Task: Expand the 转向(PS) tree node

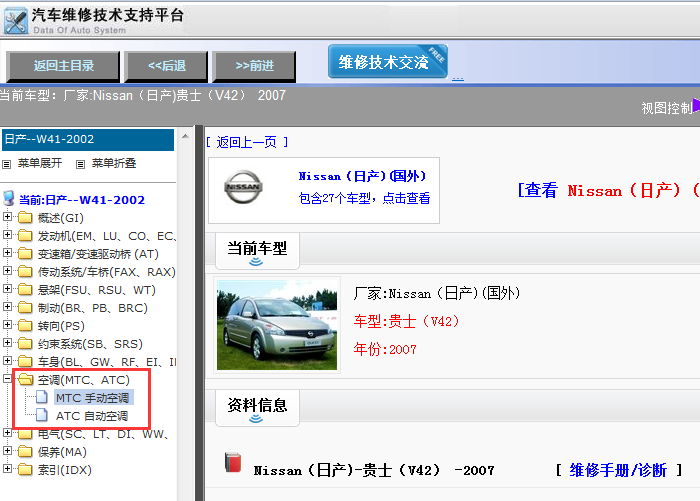Action: click(x=7, y=325)
